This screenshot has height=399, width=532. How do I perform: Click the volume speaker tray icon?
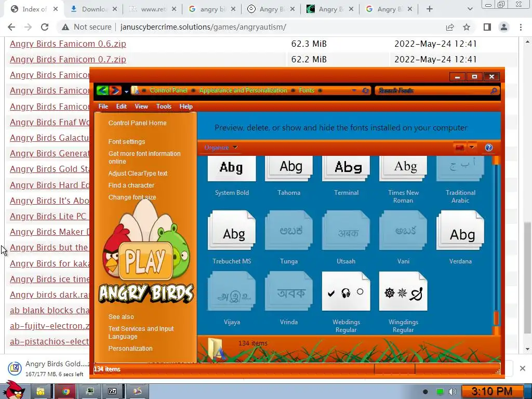(x=452, y=392)
